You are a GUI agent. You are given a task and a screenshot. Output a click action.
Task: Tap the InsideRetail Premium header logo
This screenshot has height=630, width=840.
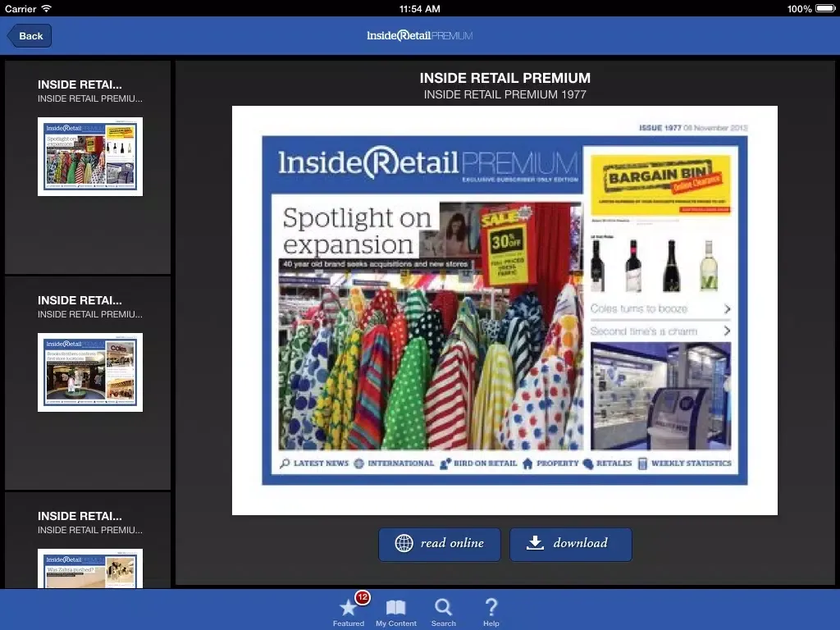(419, 36)
